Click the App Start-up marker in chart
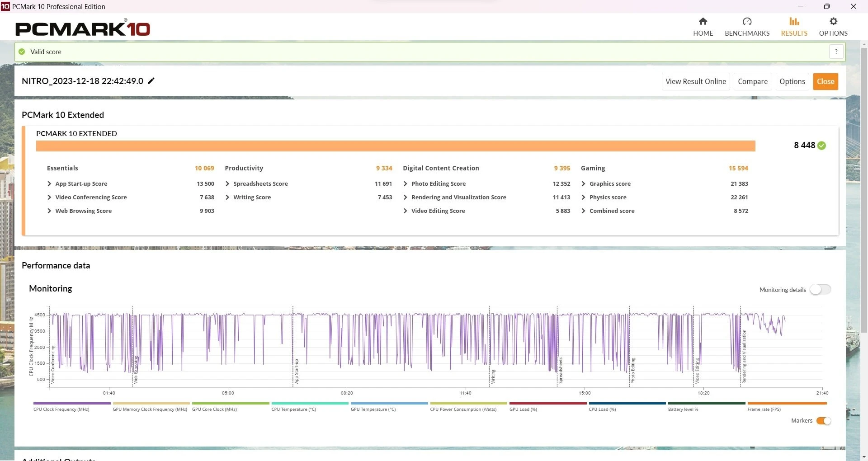The width and height of the screenshot is (868, 461). (297, 372)
